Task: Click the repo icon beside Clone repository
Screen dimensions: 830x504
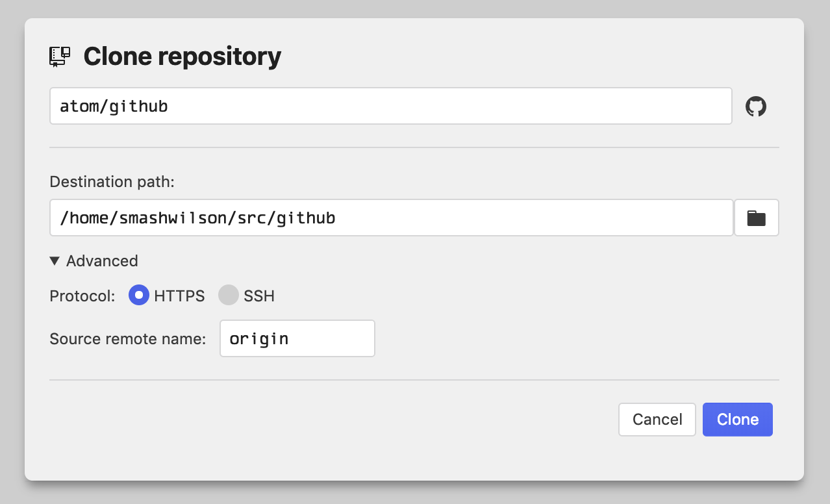Action: point(60,57)
